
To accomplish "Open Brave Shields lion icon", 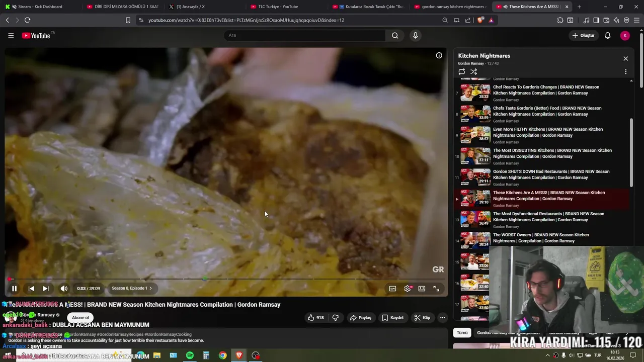I will (480, 20).
